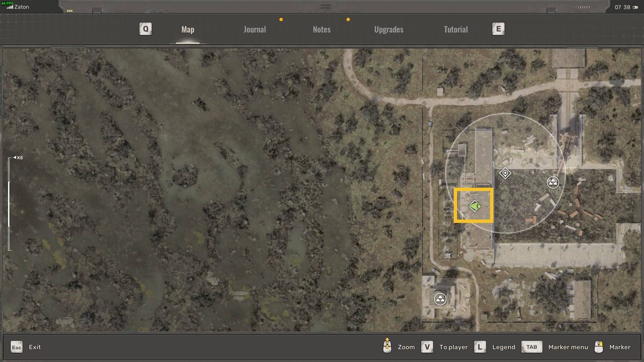
Task: Click the Notes notification dot
Action: 348,20
